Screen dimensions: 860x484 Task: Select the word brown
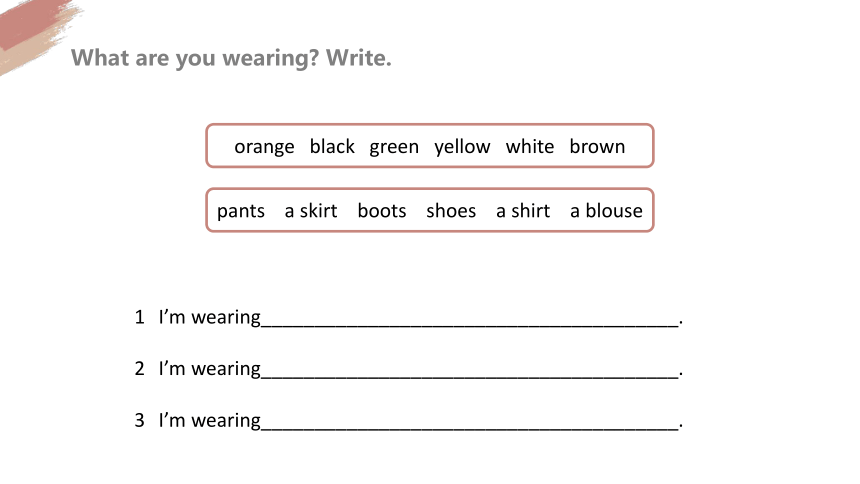[597, 146]
